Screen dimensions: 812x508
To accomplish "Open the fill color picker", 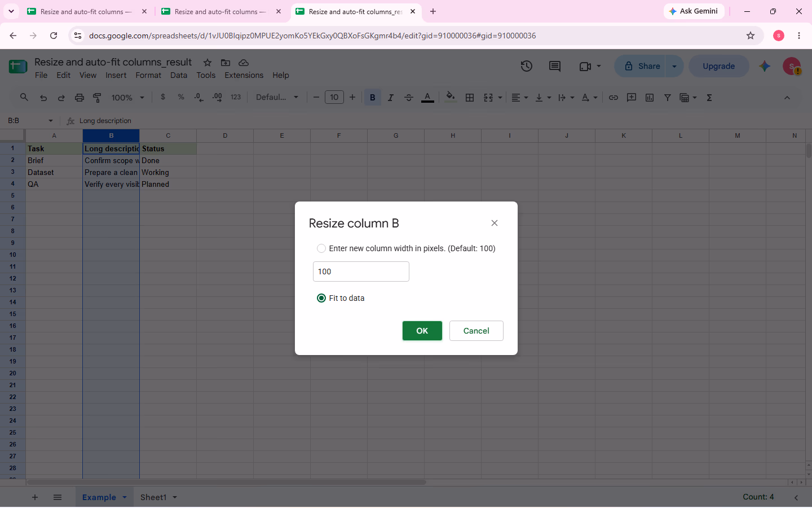I will pyautogui.click(x=450, y=98).
